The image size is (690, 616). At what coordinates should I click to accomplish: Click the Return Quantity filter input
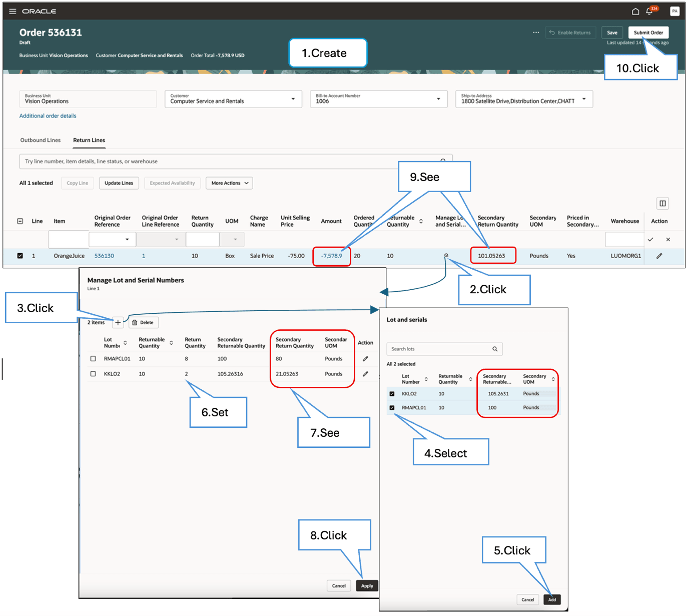(x=203, y=240)
